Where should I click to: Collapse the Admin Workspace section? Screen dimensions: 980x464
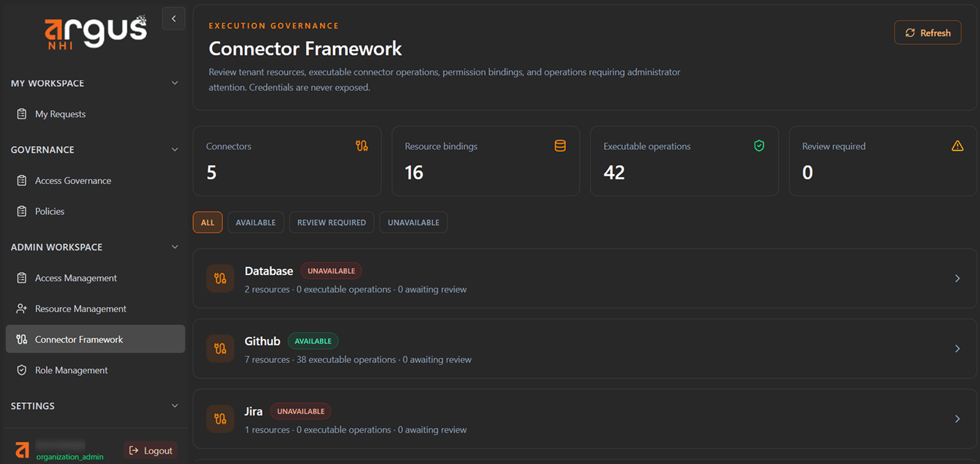pyautogui.click(x=175, y=247)
